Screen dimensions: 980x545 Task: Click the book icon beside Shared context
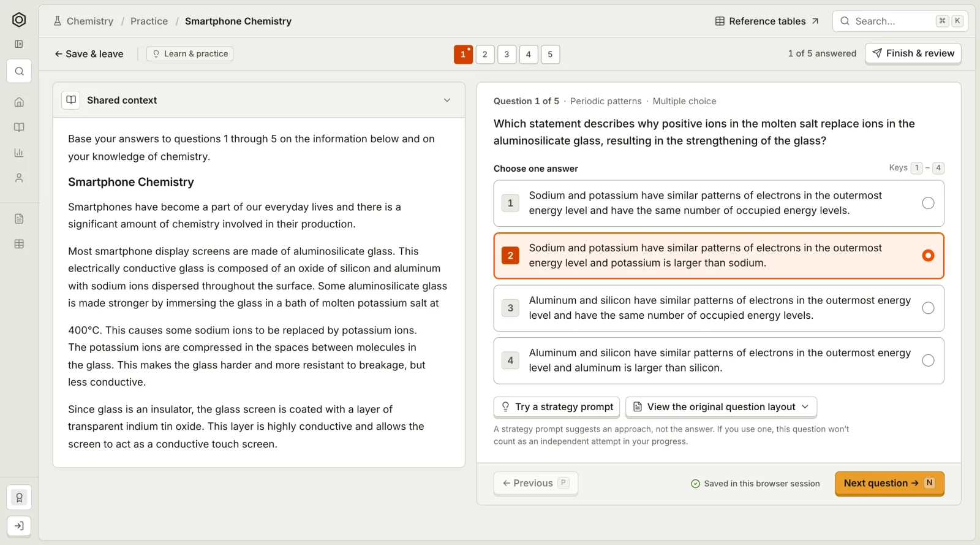click(71, 100)
